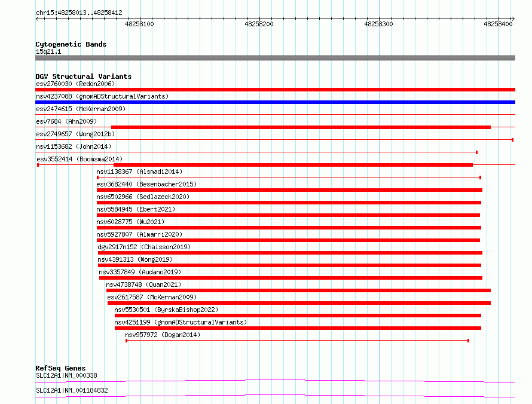The image size is (532, 404).
Task: Click the nsv4237088 (gnomADStructuralVariants) label
Action: pos(102,96)
